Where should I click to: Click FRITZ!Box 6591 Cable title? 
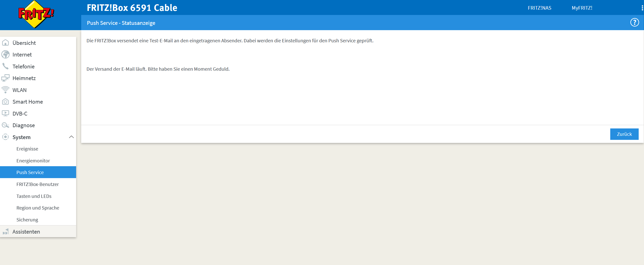point(132,8)
